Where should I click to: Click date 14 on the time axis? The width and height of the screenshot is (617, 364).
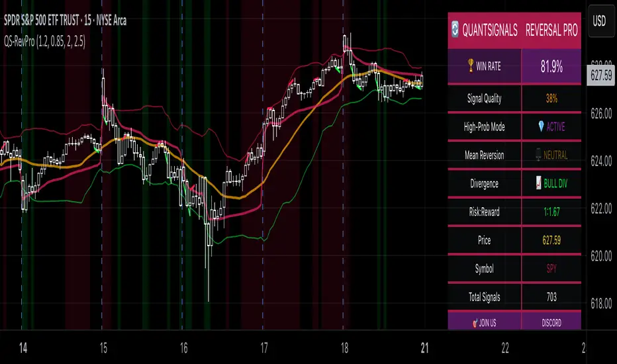pos(23,347)
